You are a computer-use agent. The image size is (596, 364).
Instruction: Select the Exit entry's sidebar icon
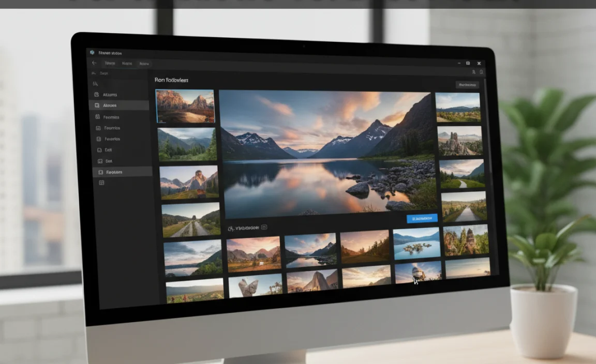pyautogui.click(x=99, y=149)
